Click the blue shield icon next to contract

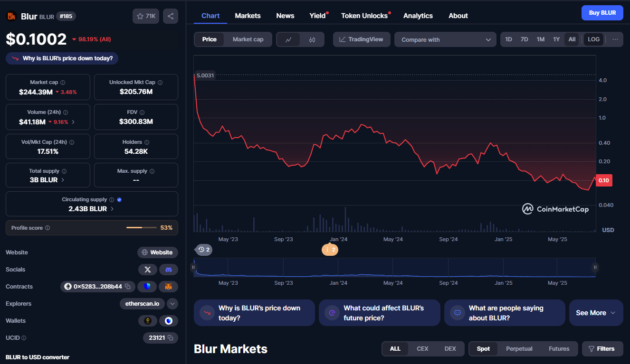[x=147, y=287]
